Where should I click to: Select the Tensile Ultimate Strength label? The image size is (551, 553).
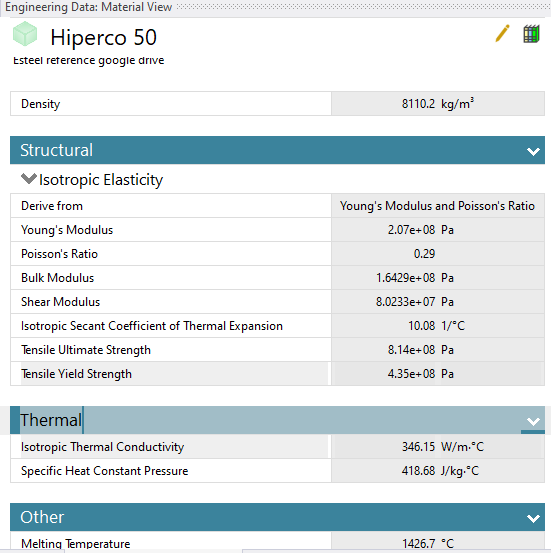86,350
